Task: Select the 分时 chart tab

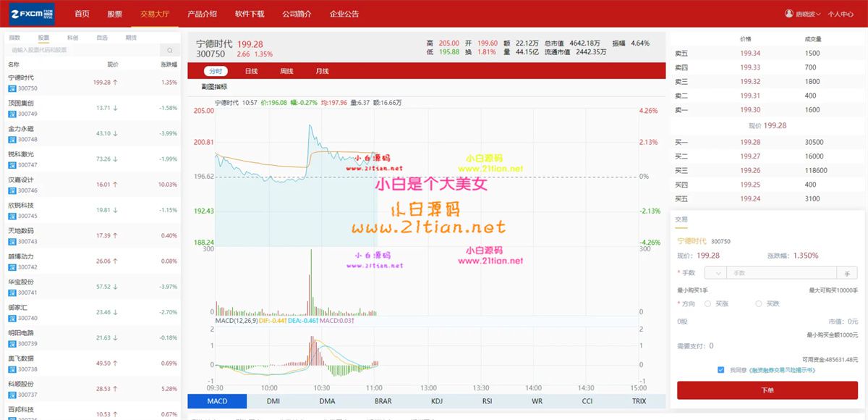Action: (x=216, y=71)
